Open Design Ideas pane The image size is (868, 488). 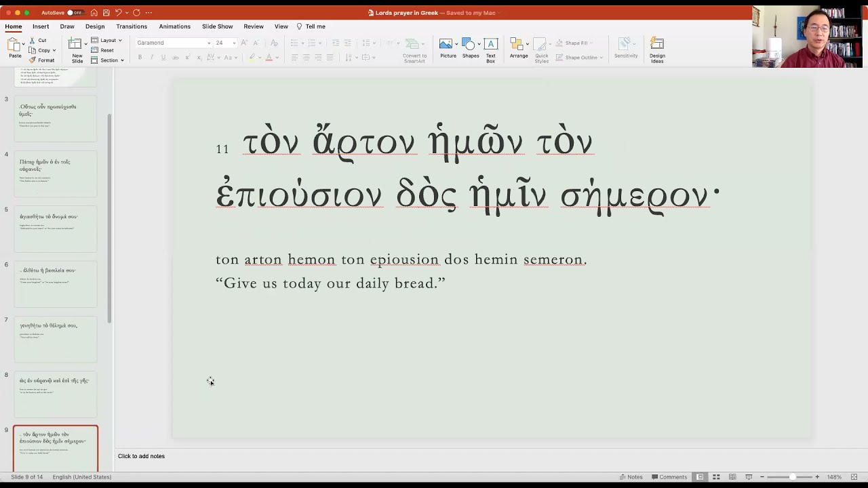pos(657,51)
